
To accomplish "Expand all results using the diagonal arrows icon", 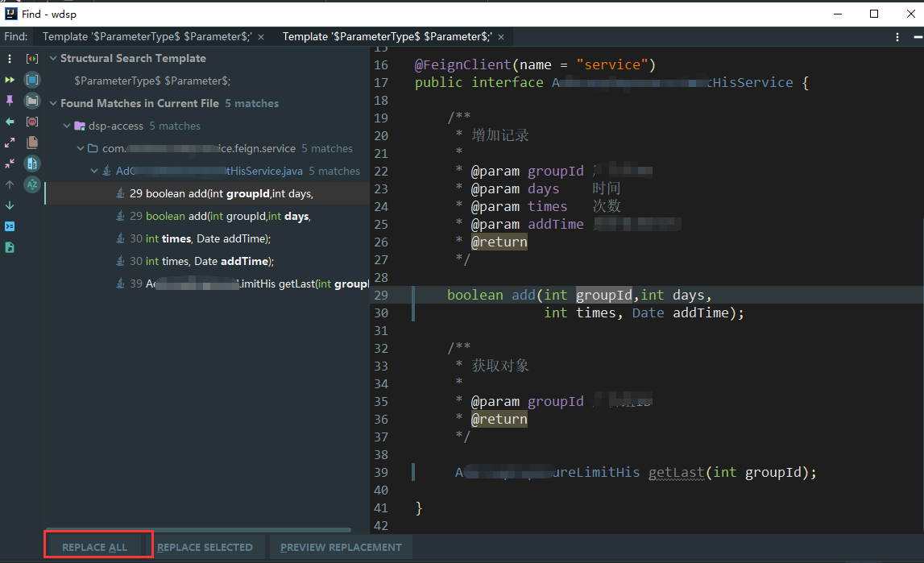I will click(x=10, y=142).
